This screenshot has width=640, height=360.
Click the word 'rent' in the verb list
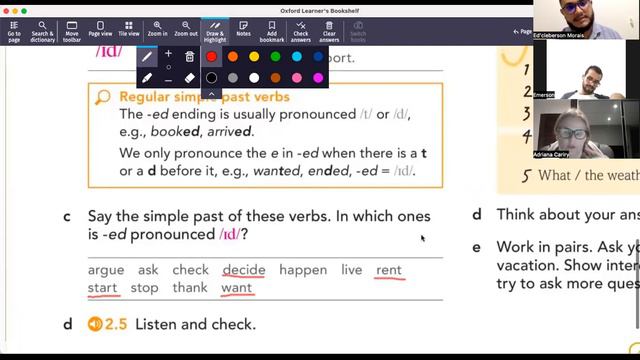coord(389,270)
